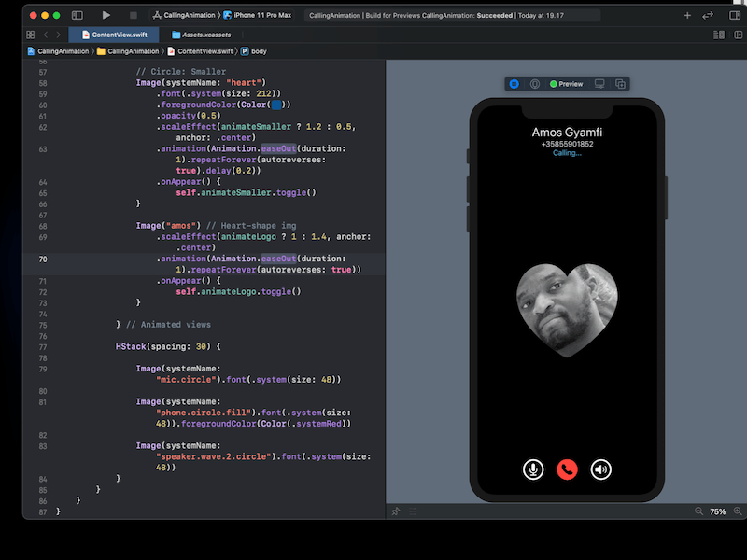Click the zoom-in magnifier at canvas bottom right
747x560 pixels.
tap(738, 511)
